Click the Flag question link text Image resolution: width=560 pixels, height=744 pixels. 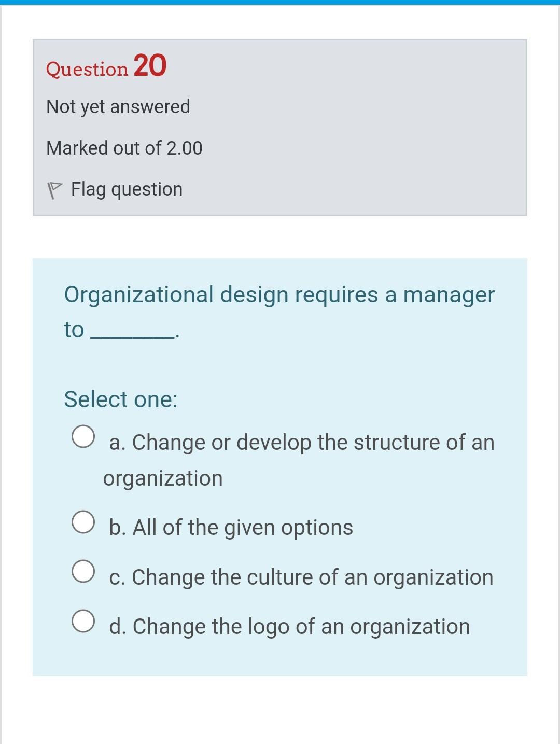tap(127, 189)
